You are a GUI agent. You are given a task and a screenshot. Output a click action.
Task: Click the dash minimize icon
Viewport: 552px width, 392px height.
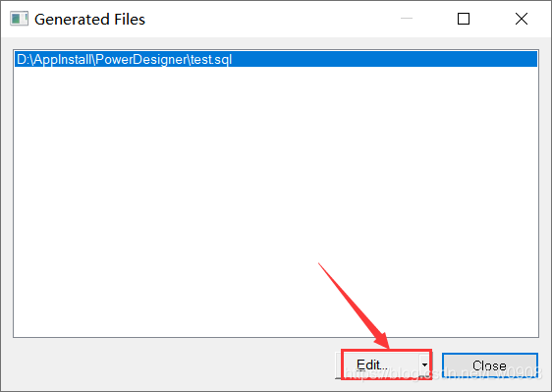407,19
